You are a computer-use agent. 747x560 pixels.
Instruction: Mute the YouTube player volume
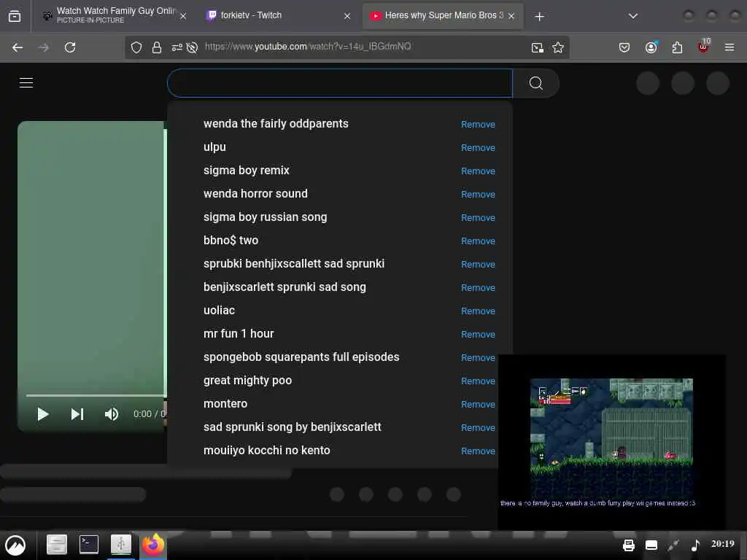[x=112, y=414]
